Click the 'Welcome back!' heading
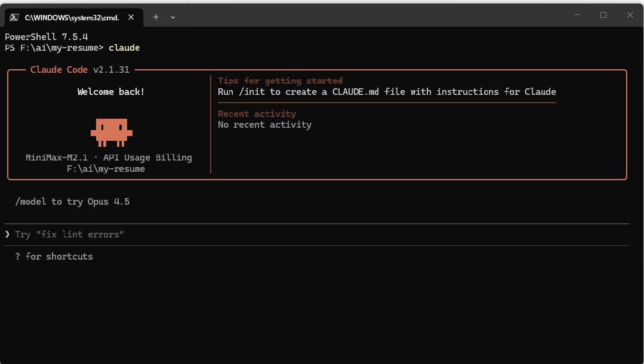 [x=111, y=92]
